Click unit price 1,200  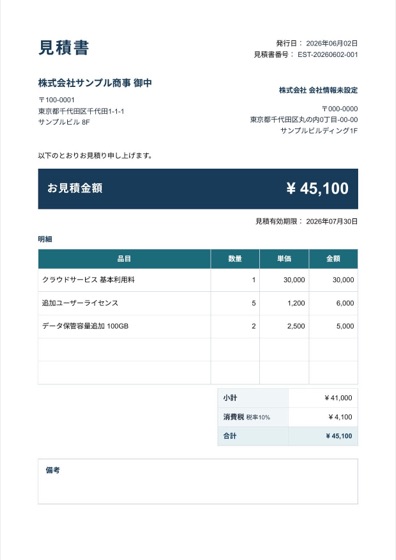click(296, 303)
